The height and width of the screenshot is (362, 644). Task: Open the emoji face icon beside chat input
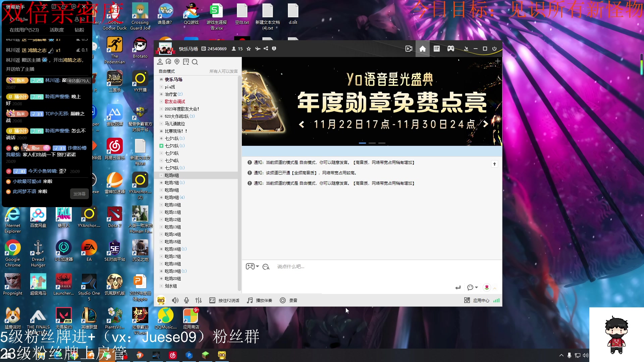coord(266,267)
